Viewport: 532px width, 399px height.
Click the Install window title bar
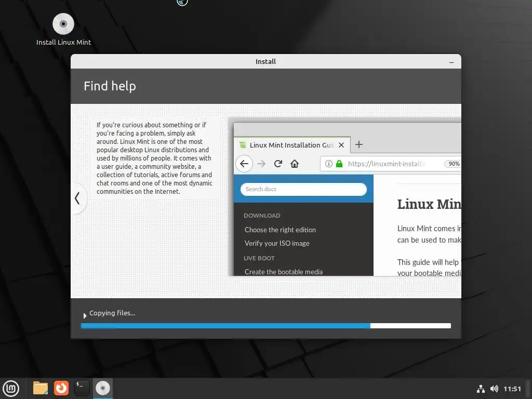(265, 61)
